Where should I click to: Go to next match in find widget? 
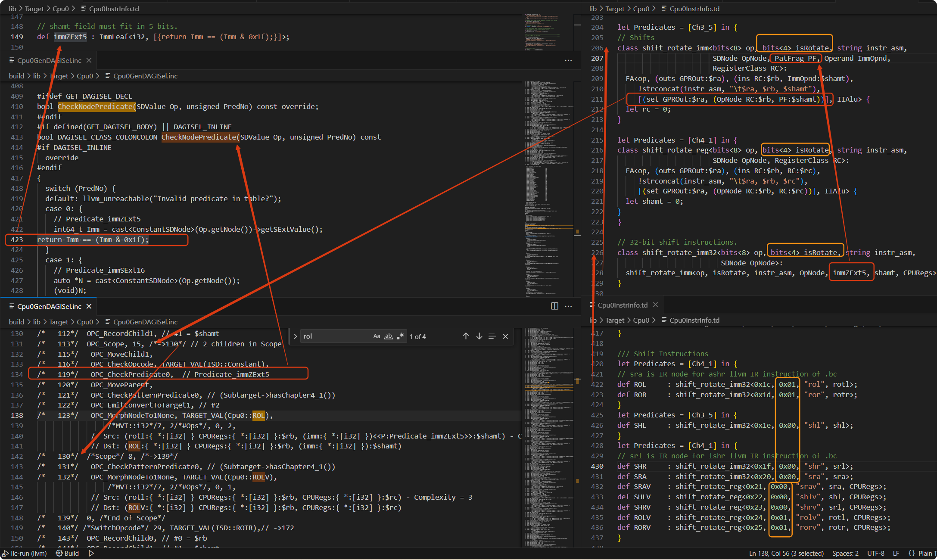pyautogui.click(x=479, y=336)
